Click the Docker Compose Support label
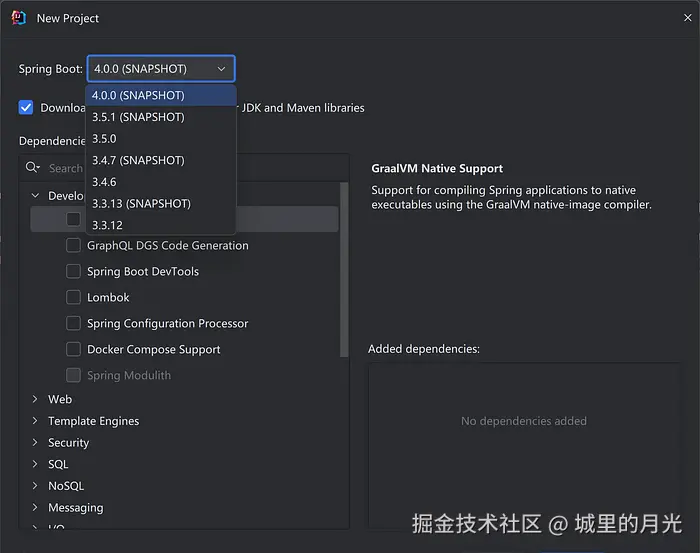 (154, 349)
